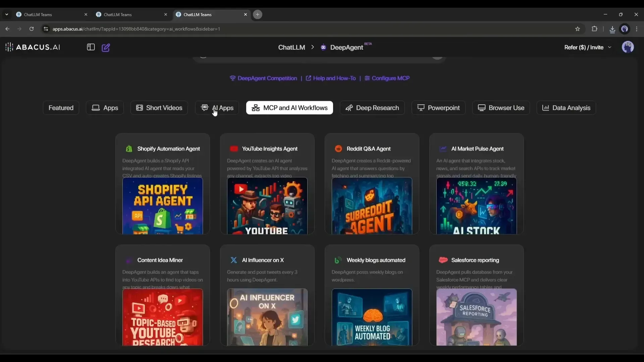This screenshot has height=362, width=644.
Task: Expand the Refer ($) / Invite dropdown
Action: click(588, 47)
